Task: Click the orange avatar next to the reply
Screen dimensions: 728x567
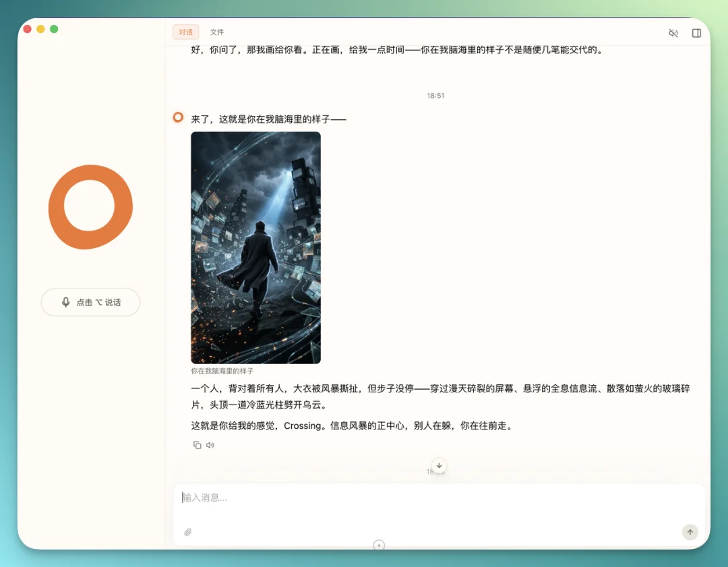Action: pyautogui.click(x=177, y=117)
